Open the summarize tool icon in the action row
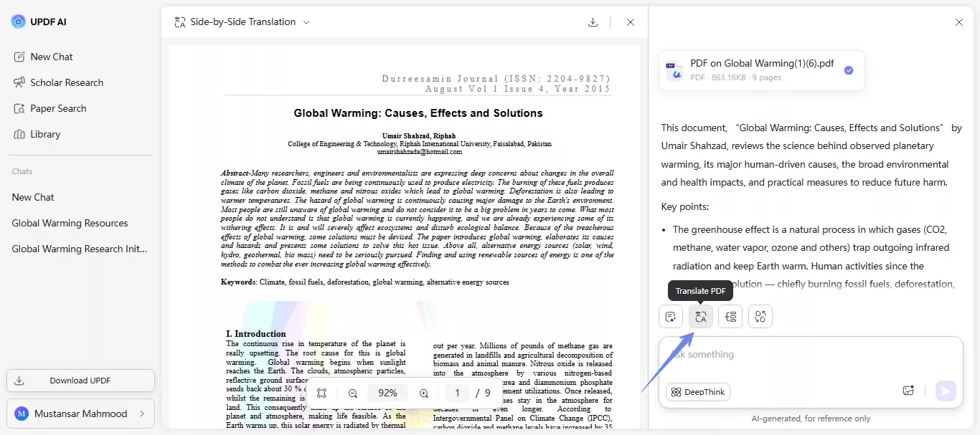 pyautogui.click(x=670, y=316)
